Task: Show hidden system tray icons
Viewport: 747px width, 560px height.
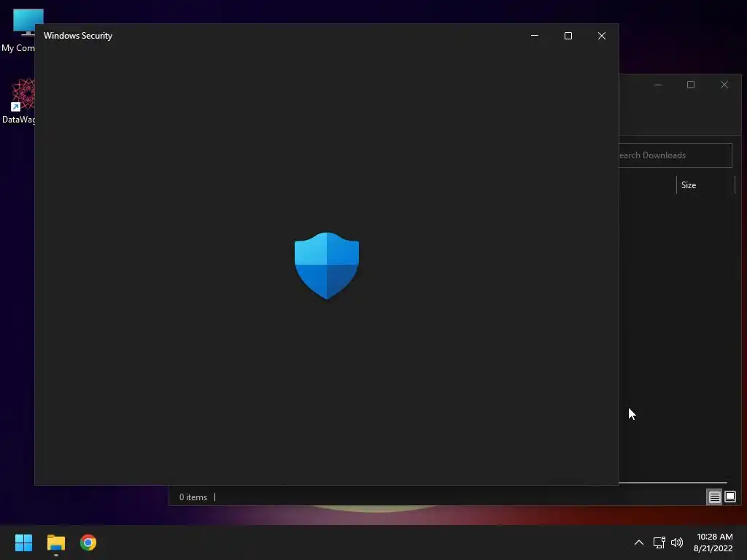Action: (639, 542)
